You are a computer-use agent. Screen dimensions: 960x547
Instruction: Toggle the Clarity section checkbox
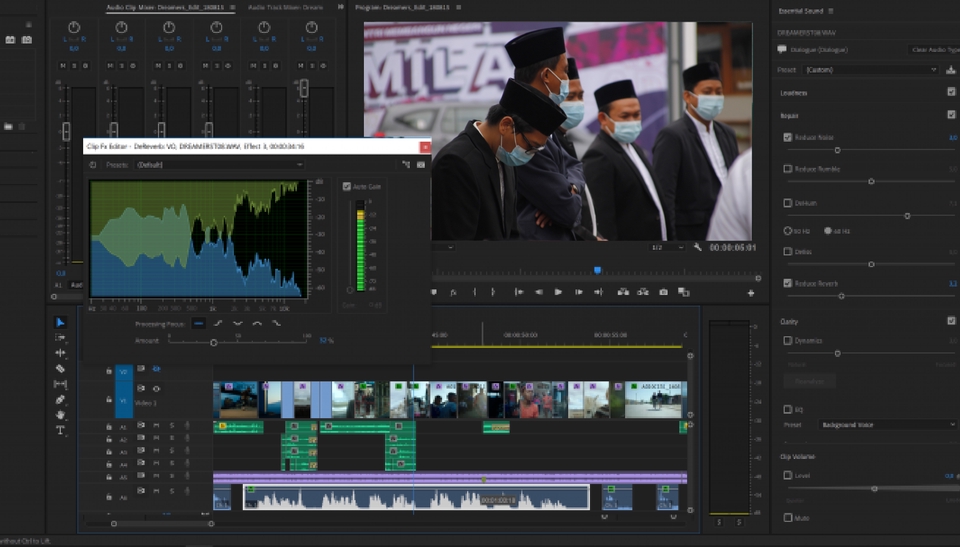tap(951, 320)
